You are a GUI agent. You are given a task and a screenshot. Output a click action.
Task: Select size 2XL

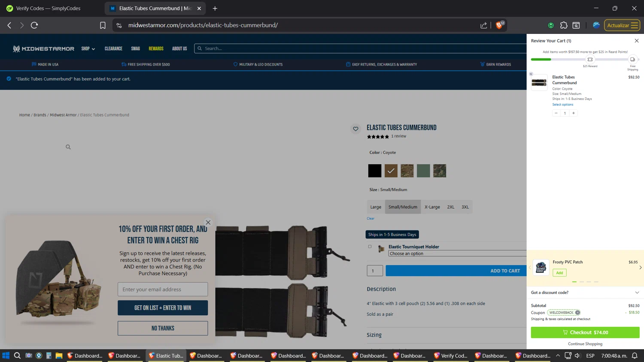coord(450,207)
